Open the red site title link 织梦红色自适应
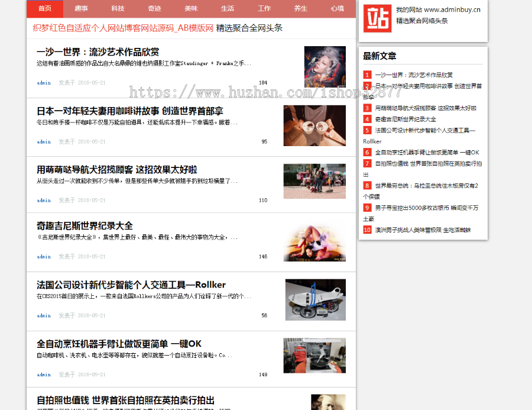 pyautogui.click(x=123, y=28)
